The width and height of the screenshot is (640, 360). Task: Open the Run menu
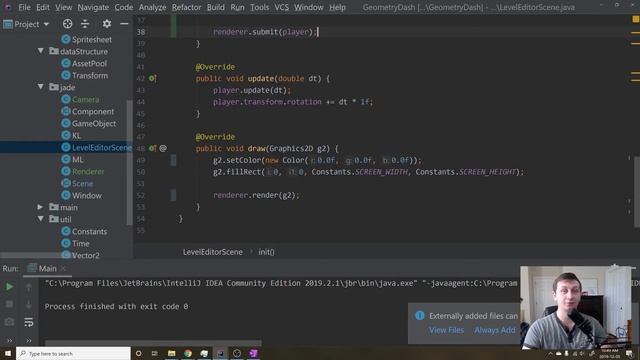point(237,7)
